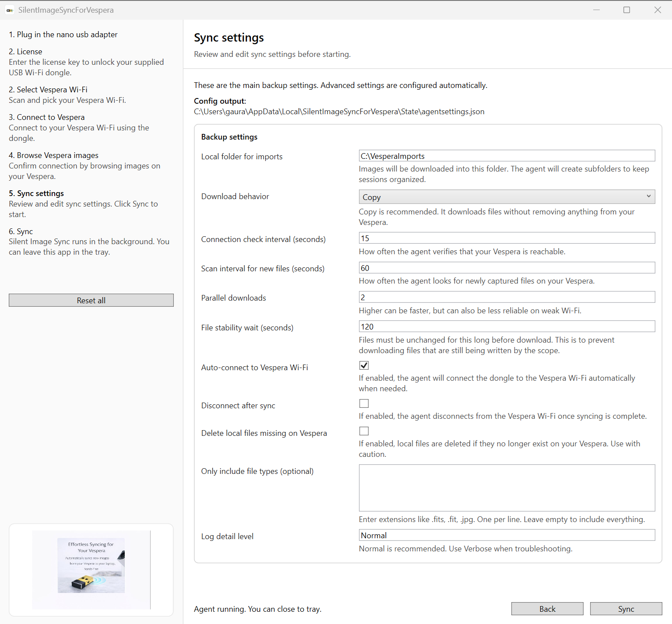Edit the Connection check interval field
672x624 pixels.
(x=507, y=238)
